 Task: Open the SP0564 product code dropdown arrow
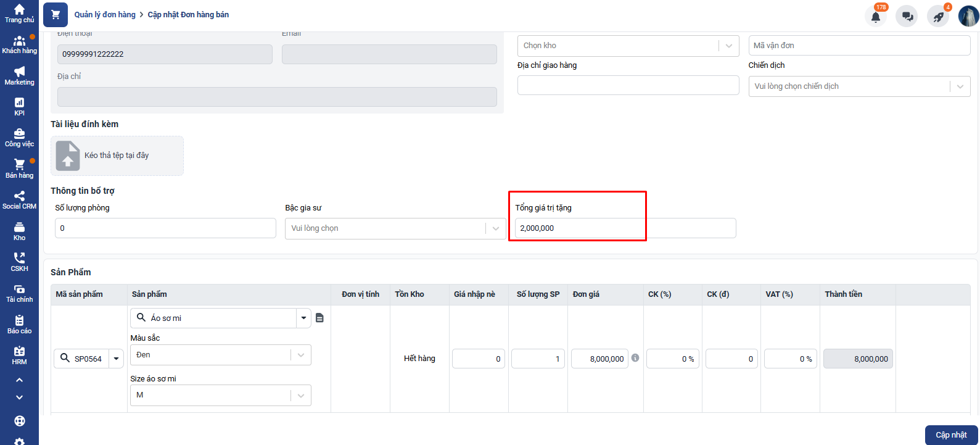point(117,359)
